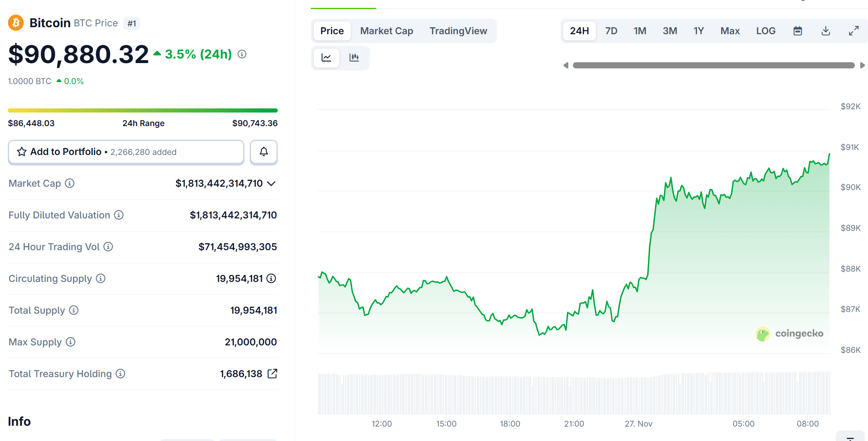
Task: Select the 7D time range
Action: [611, 30]
